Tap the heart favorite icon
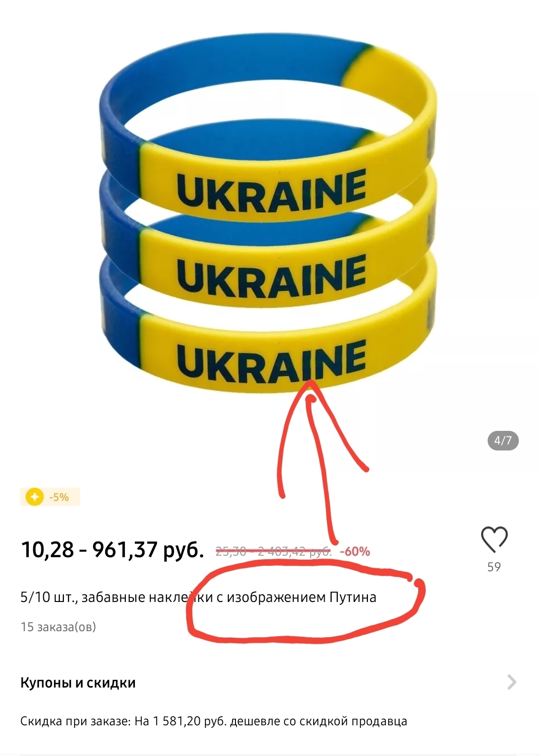Viewport: 540px width, 756px height. [x=494, y=539]
